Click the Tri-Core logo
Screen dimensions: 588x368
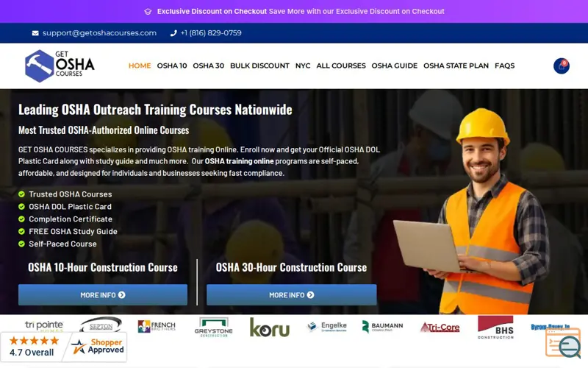click(x=440, y=328)
